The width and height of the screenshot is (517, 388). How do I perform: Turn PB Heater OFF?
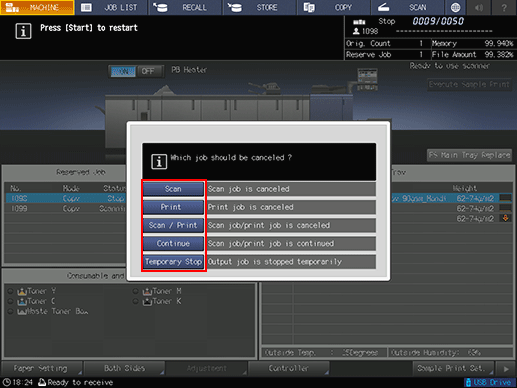click(x=148, y=72)
